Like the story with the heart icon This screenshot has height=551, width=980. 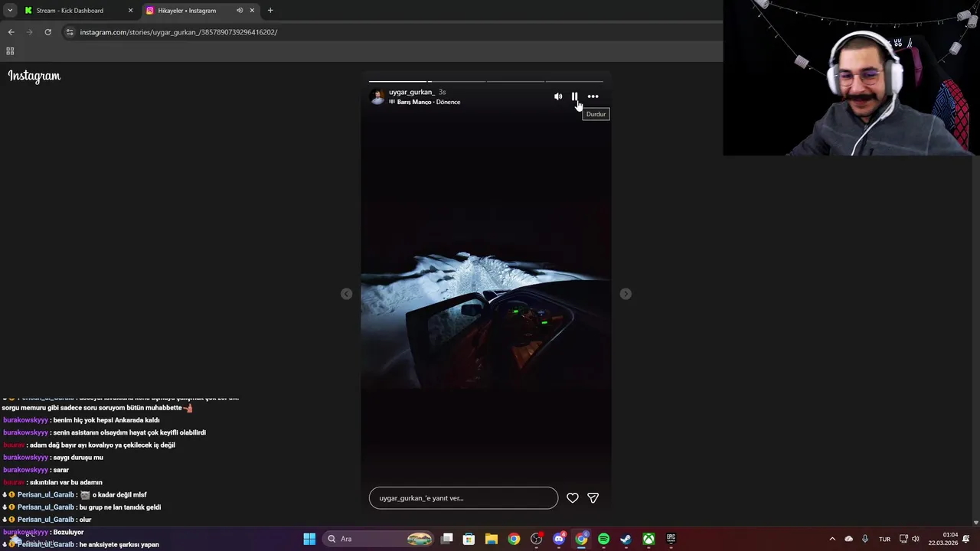(x=573, y=498)
